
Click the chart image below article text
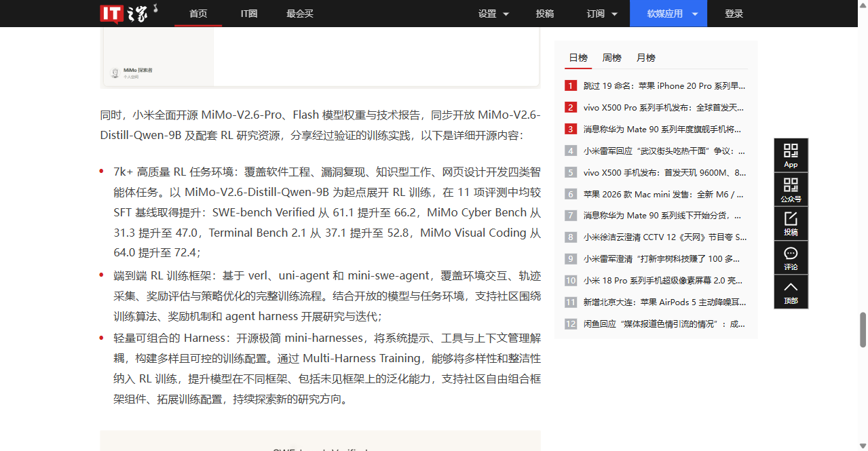(x=320, y=441)
